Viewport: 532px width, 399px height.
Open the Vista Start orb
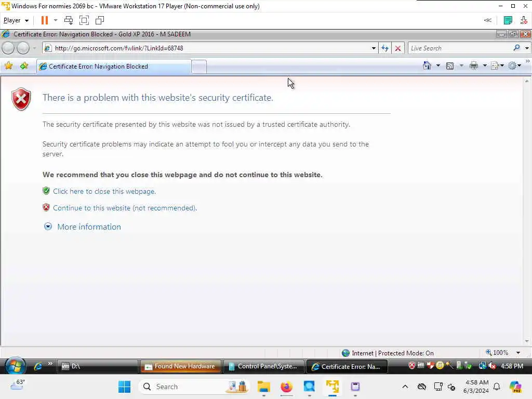pos(15,366)
